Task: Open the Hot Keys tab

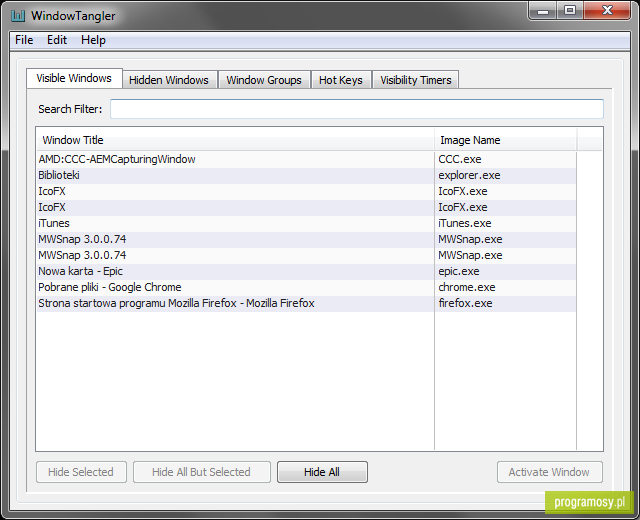Action: click(x=341, y=80)
